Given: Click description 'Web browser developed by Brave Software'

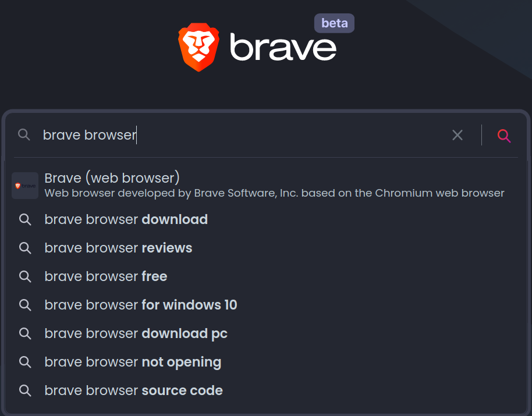Looking at the screenshot, I should (x=274, y=193).
